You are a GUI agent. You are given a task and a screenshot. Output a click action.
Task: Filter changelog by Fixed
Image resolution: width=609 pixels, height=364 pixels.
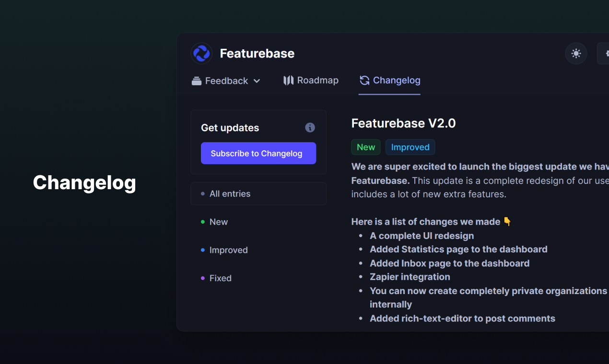coord(216,278)
